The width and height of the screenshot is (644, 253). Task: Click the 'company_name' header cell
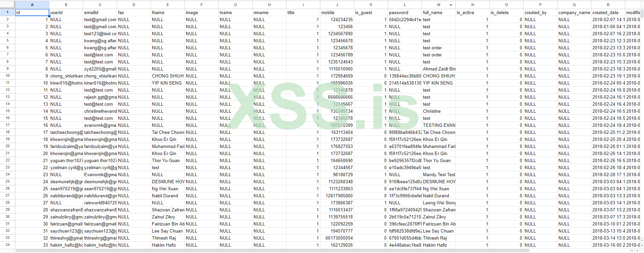(x=574, y=12)
